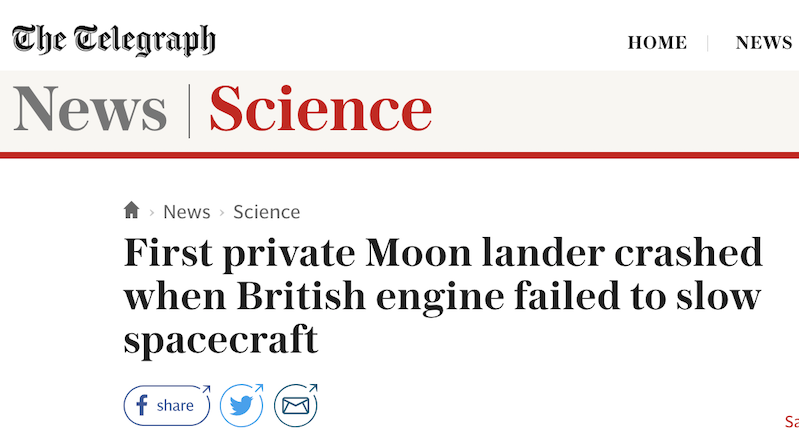Open NEWS in top navigation

click(x=764, y=43)
